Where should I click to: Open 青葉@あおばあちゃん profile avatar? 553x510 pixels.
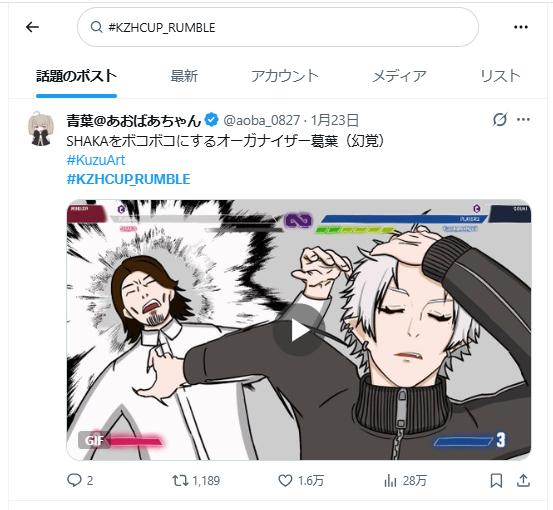41,129
